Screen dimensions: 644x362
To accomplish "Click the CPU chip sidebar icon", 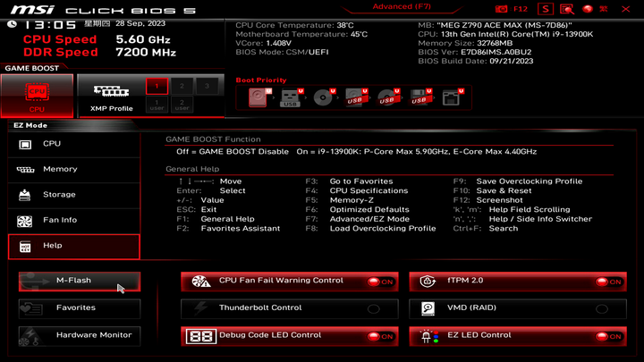I will click(25, 145).
